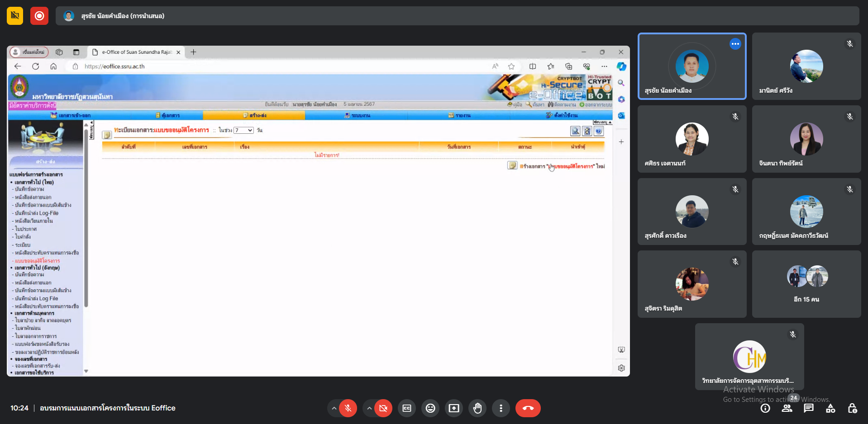Screen dimensions: 868x424
Task: Click the recording indicator button
Action: tap(39, 16)
